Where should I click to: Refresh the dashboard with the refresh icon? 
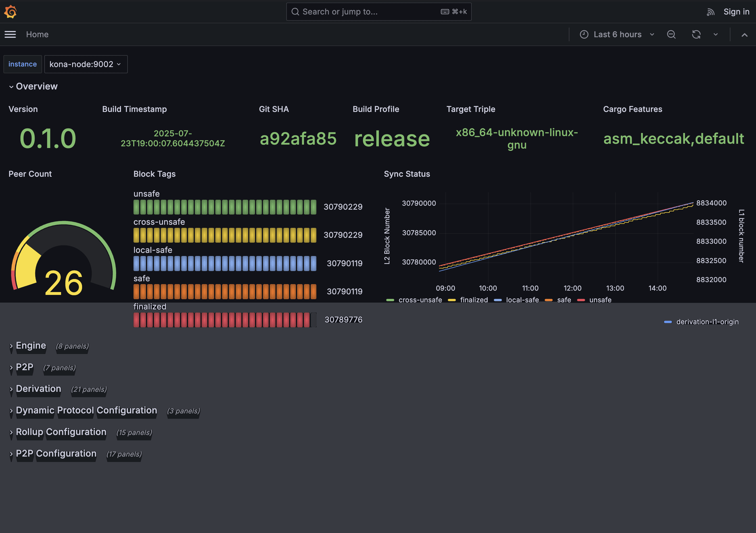(x=696, y=34)
